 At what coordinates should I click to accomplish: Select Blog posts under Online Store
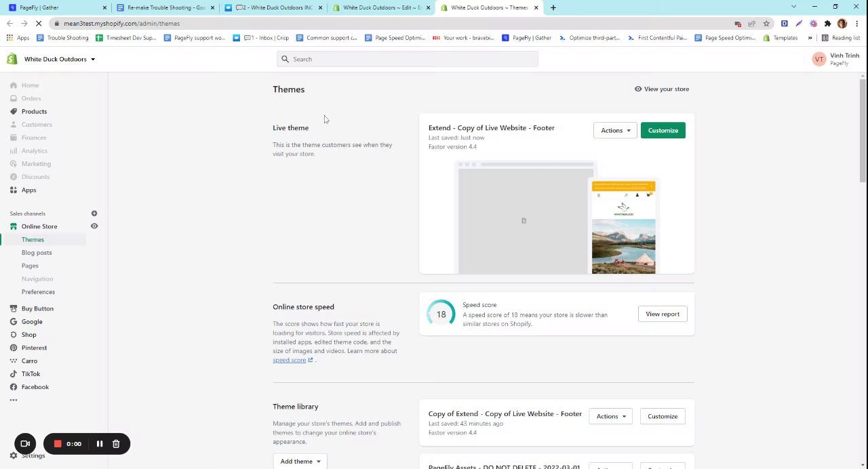37,253
